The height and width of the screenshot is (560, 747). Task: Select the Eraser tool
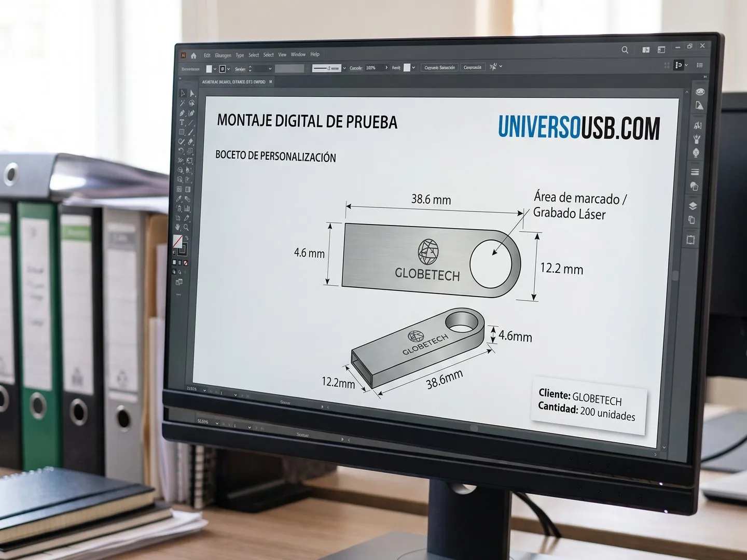190,142
